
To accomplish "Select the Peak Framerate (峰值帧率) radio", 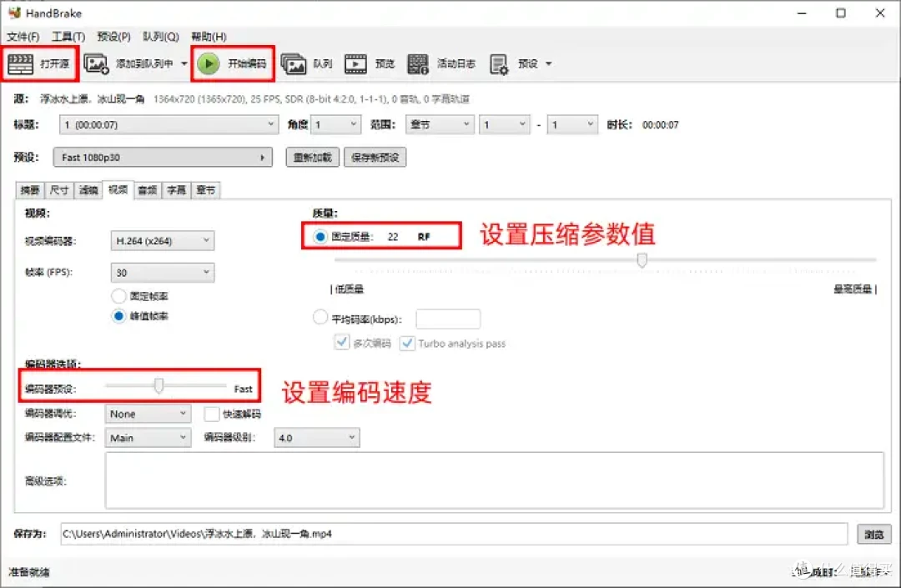I will [118, 316].
